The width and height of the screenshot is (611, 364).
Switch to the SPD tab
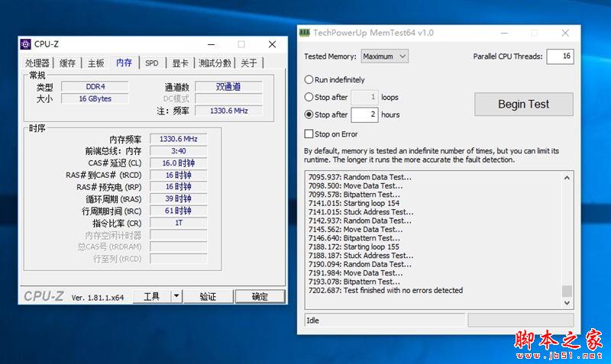tap(152, 63)
